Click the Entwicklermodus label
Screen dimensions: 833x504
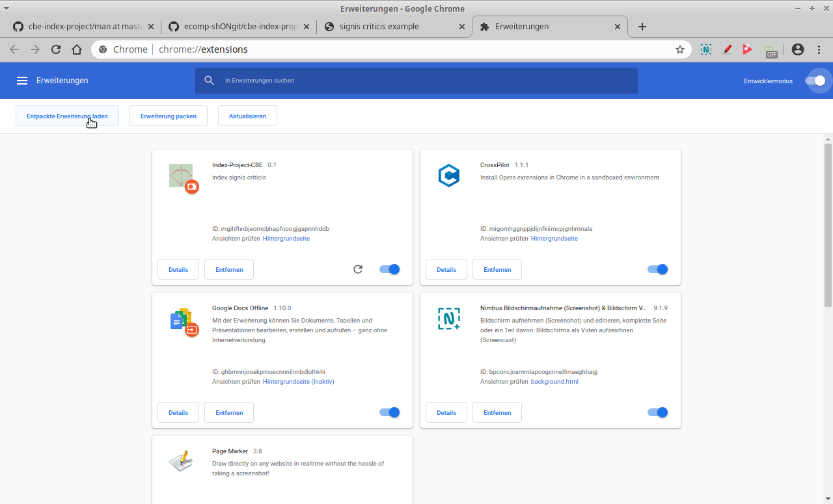[x=769, y=81]
